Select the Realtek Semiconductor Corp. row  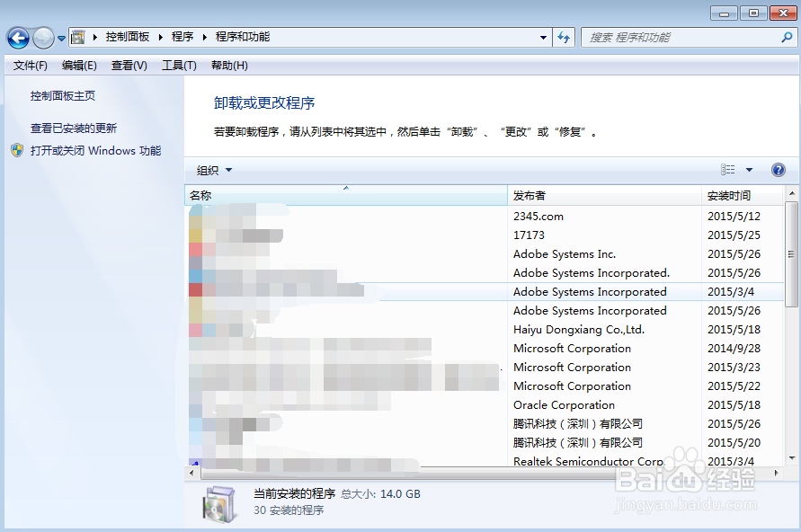(x=484, y=460)
